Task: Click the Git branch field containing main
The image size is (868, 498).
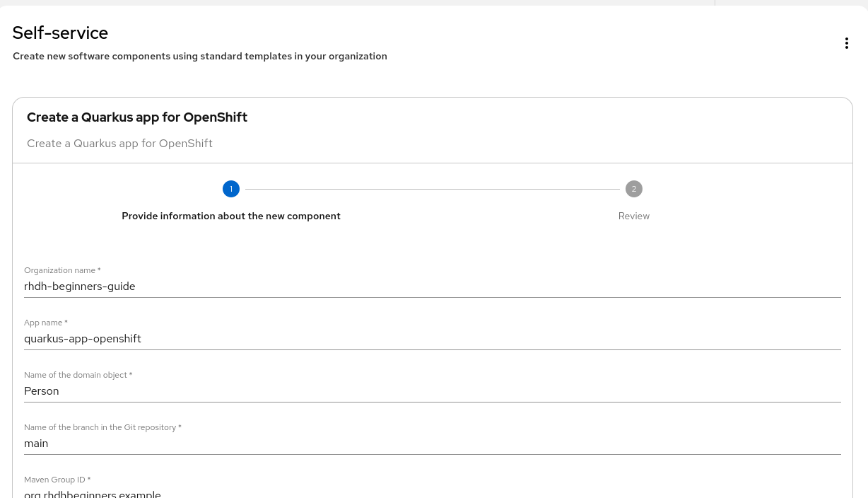Action: click(432, 444)
